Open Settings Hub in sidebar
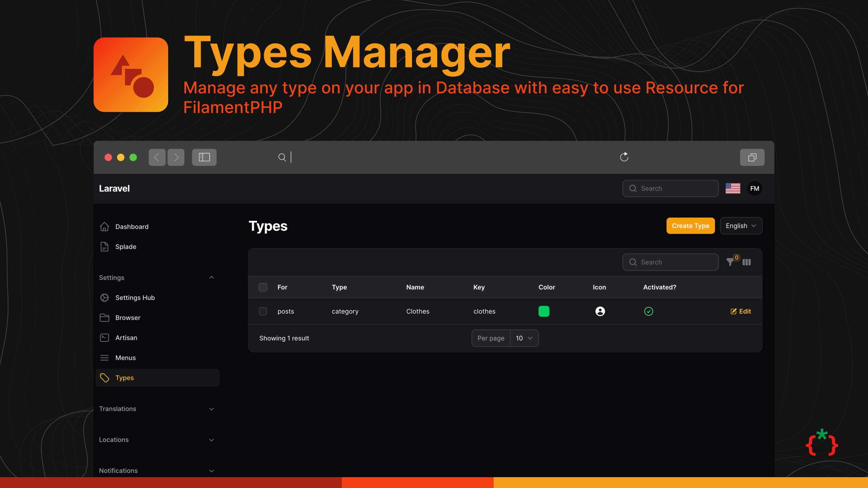 [135, 298]
